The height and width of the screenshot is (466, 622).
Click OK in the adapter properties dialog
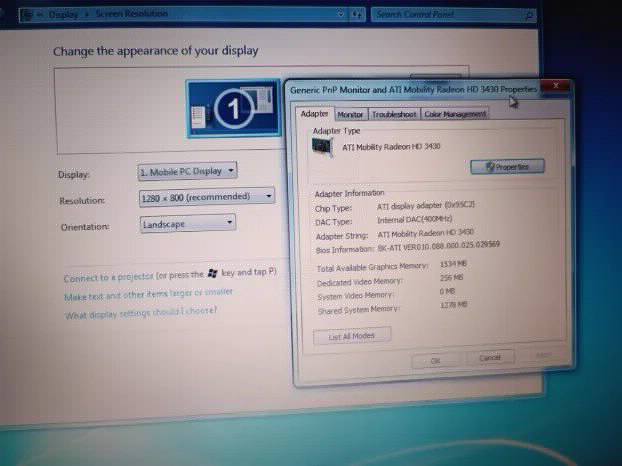point(436,361)
